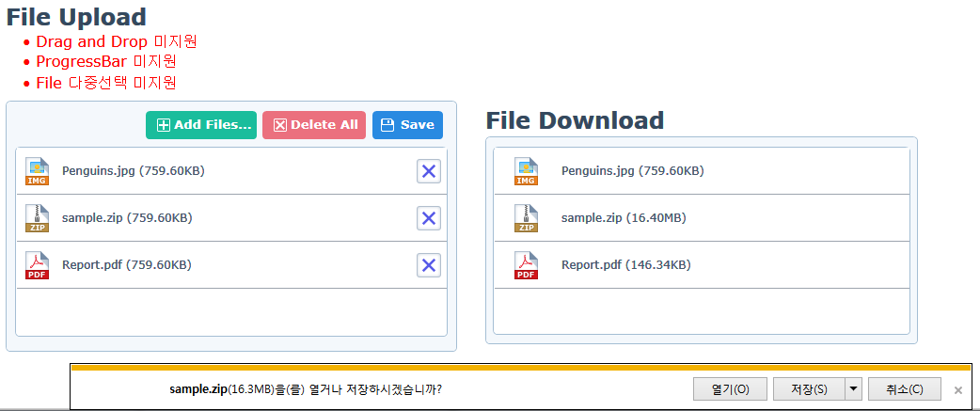Remove sample.zip from the upload list
Screen dimensions: 980x411
coord(429,218)
